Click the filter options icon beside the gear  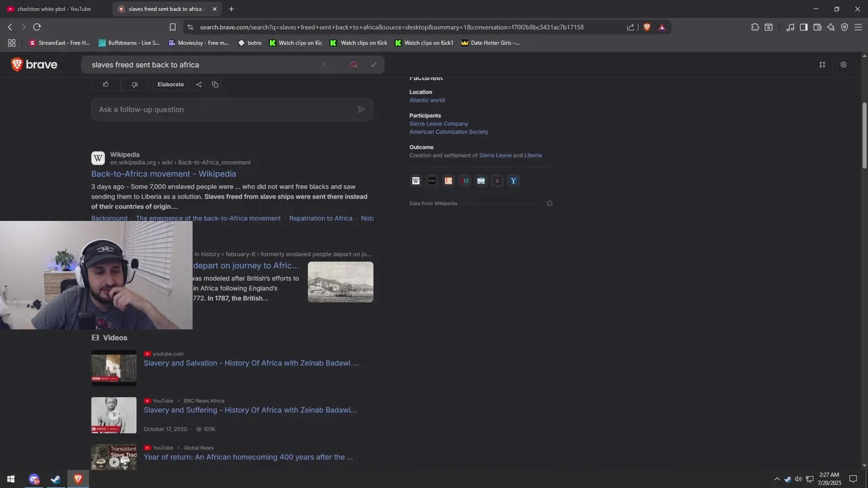click(x=823, y=65)
